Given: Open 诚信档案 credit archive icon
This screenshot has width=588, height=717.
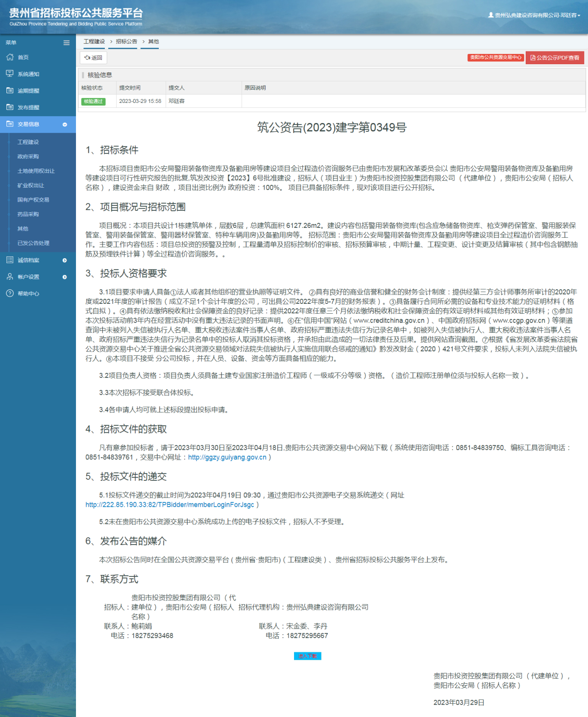Looking at the screenshot, I should (x=10, y=260).
